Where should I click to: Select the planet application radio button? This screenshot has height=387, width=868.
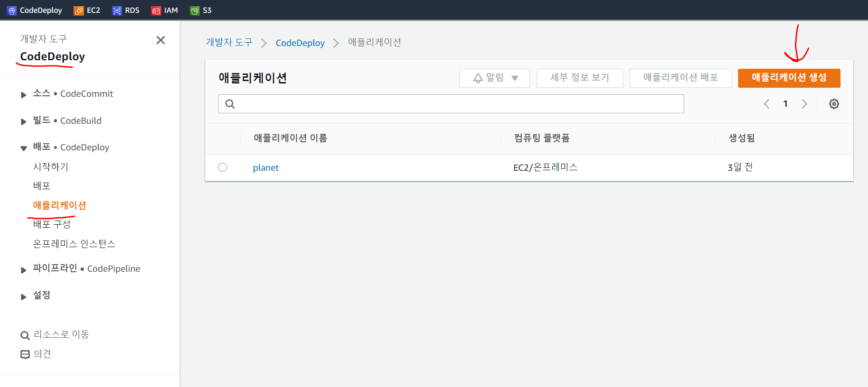tap(223, 167)
